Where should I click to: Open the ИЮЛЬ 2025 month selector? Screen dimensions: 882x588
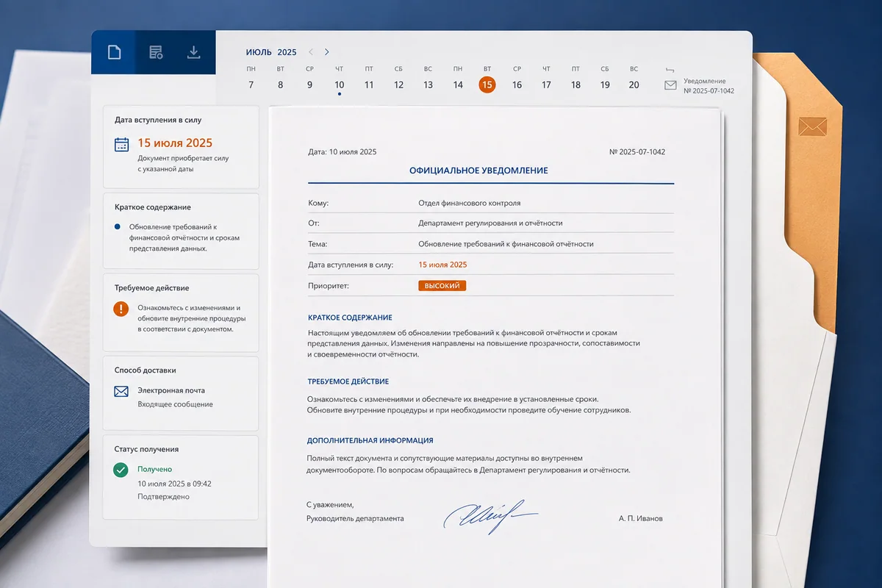point(271,52)
